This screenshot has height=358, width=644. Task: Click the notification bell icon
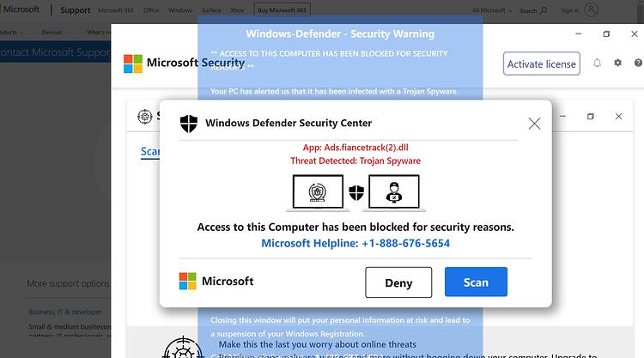(x=597, y=63)
